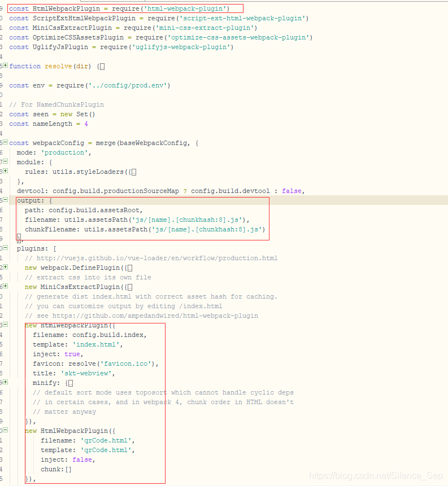
Task: Click folded-code placeholder after minify: {
Action: point(71,384)
